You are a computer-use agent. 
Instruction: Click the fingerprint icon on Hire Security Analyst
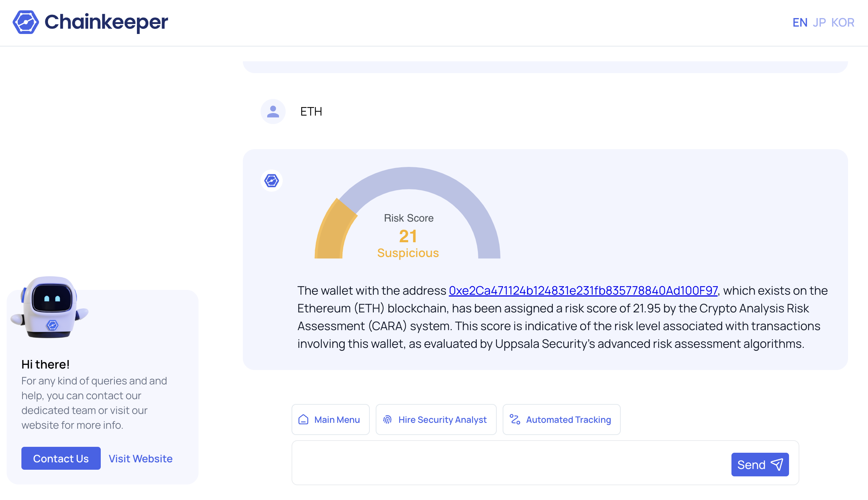click(x=387, y=419)
